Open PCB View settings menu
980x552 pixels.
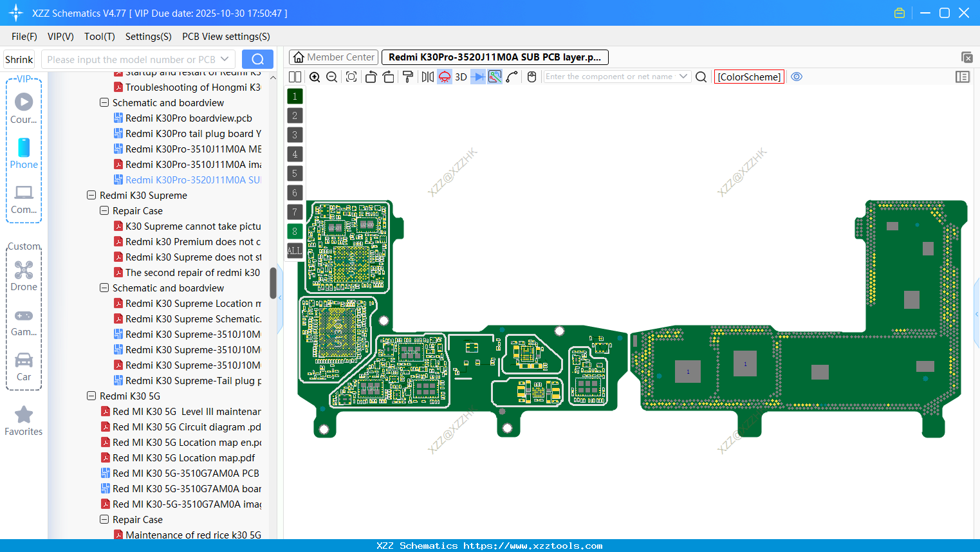225,37
